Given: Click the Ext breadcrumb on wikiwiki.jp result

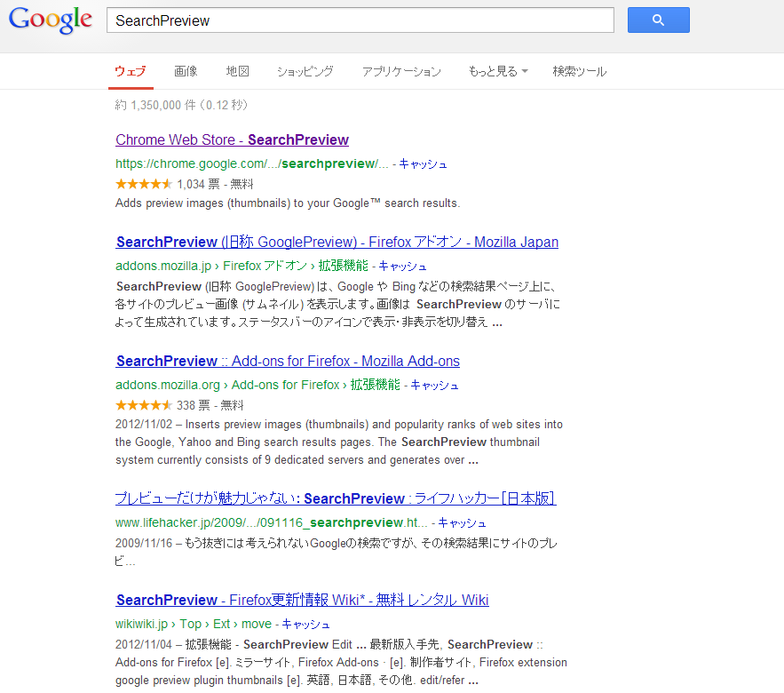Looking at the screenshot, I should pyautogui.click(x=221, y=624).
